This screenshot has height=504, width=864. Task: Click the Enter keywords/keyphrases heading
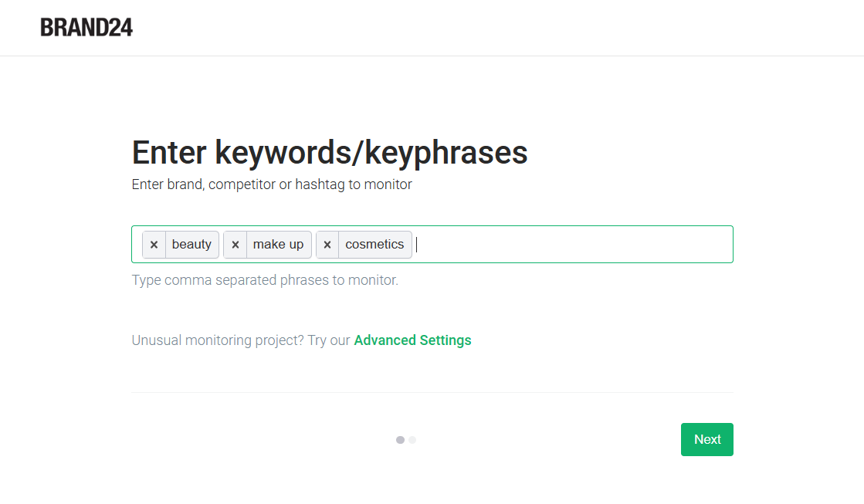(x=330, y=153)
